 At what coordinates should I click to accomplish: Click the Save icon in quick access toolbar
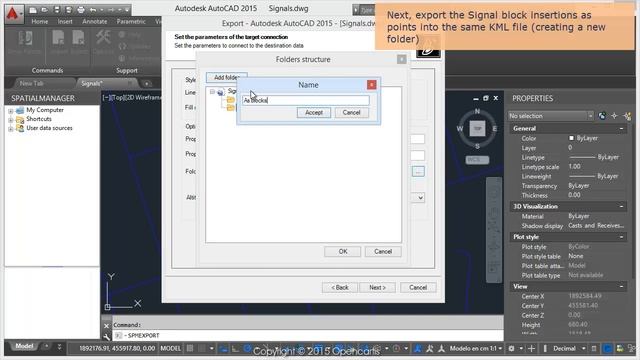click(57, 10)
